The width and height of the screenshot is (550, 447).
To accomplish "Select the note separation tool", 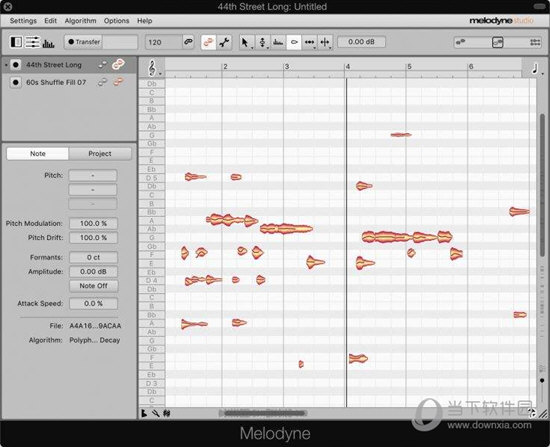I will point(325,42).
